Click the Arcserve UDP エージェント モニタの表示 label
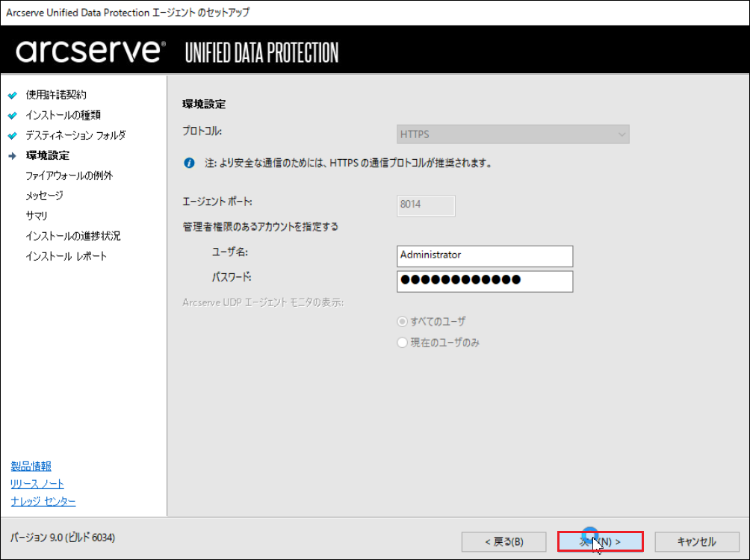750x560 pixels. click(263, 302)
